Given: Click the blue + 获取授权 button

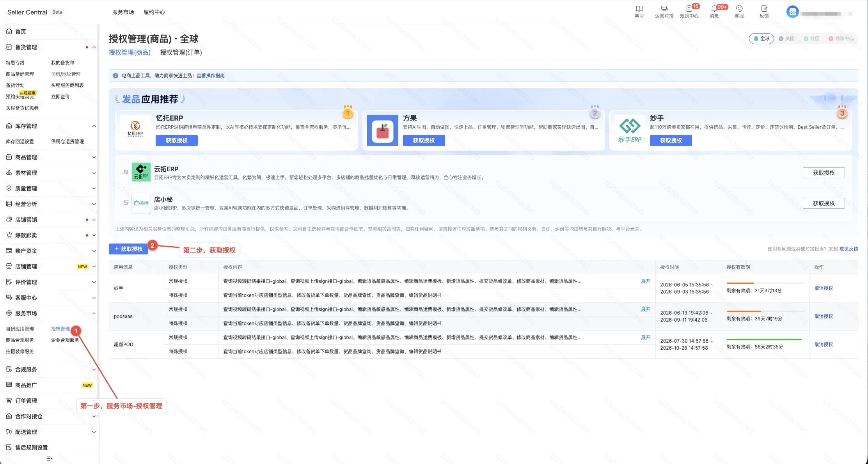Looking at the screenshot, I should 128,249.
